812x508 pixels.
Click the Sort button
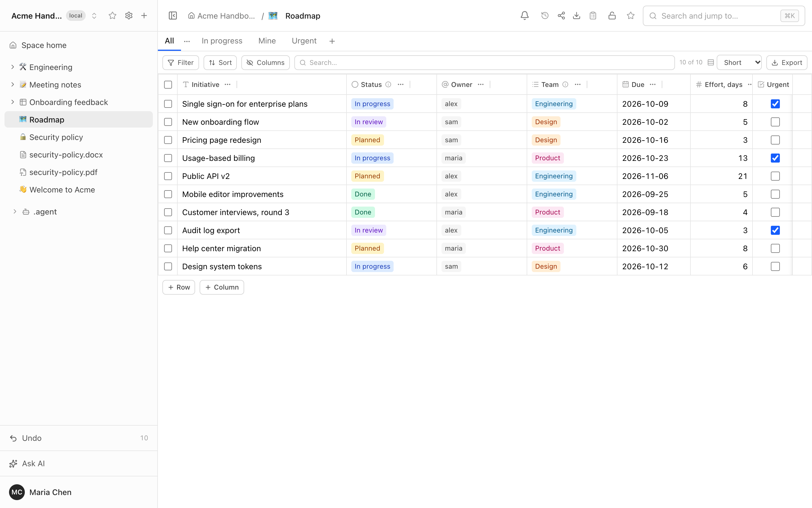[x=220, y=62]
